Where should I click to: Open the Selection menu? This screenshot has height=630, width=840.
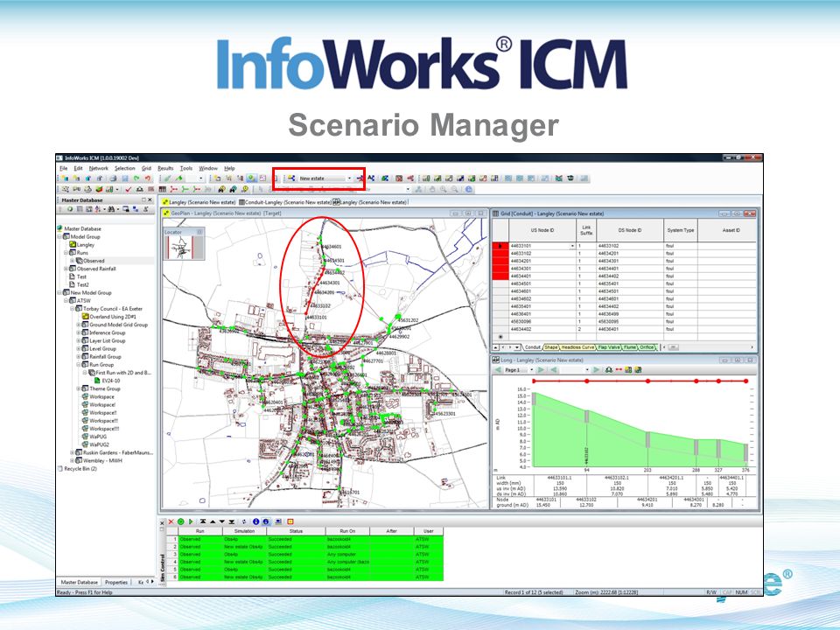(125, 168)
